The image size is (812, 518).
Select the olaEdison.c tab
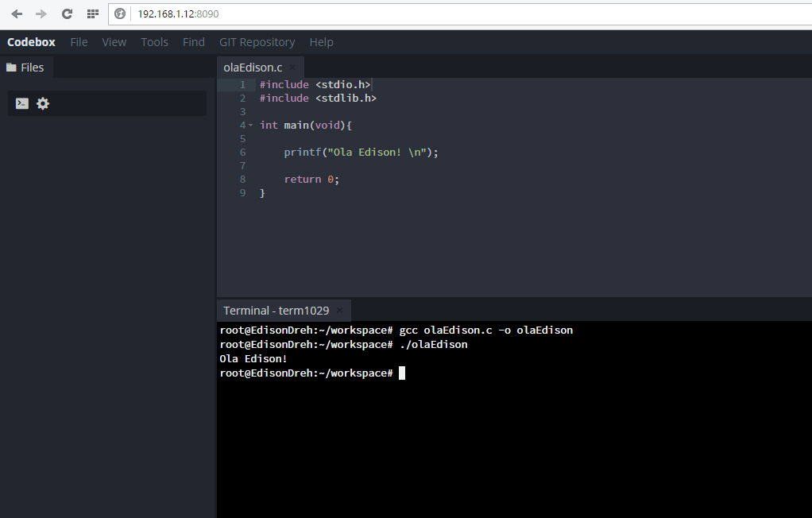click(x=253, y=68)
